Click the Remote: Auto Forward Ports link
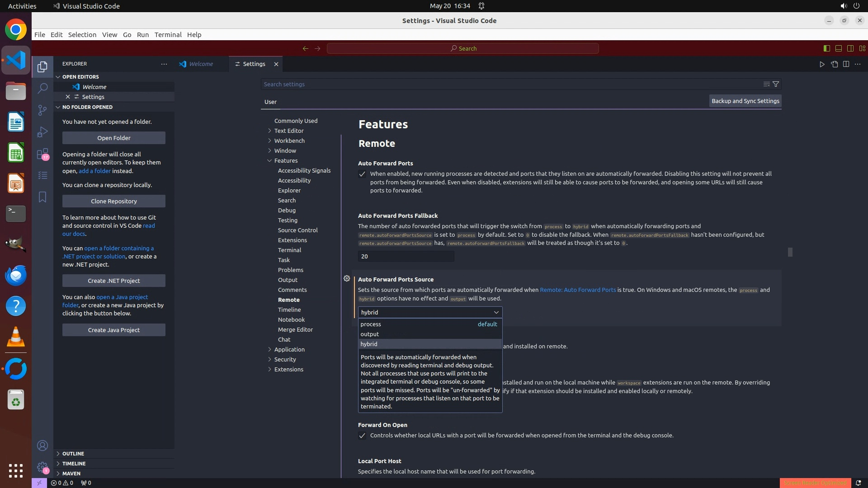The height and width of the screenshot is (488, 868). point(577,290)
